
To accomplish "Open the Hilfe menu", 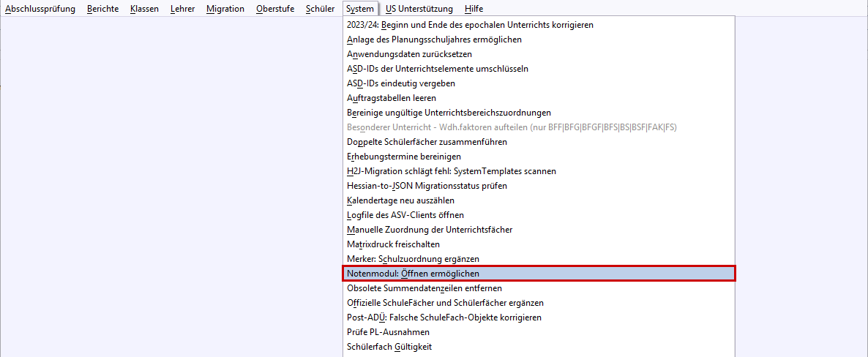I will click(x=474, y=9).
